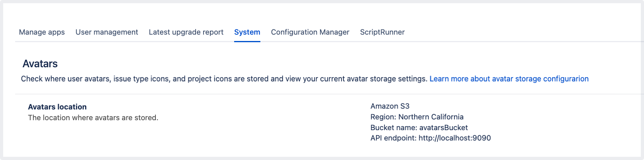
Task: Click the avatarsBucket bucket value
Action: 443,128
